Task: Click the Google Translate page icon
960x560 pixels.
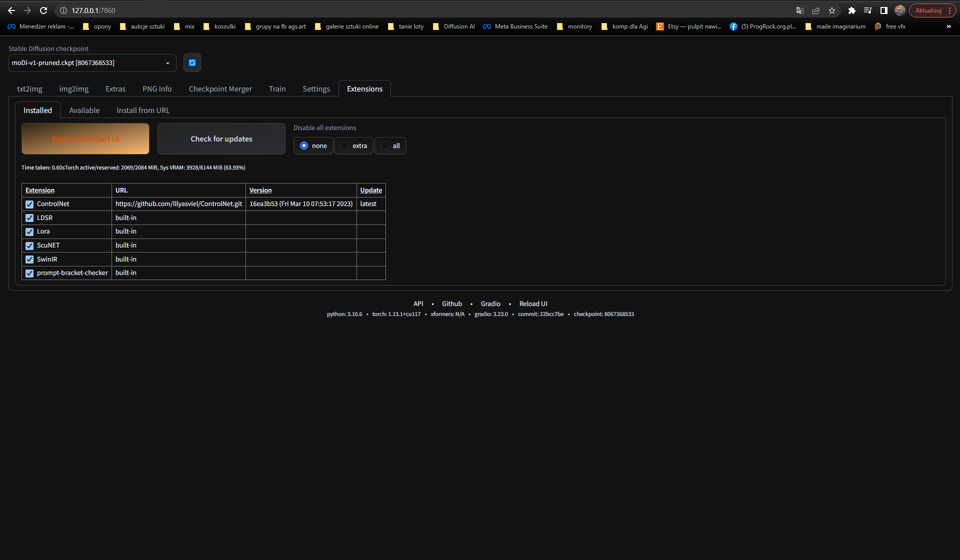Action: (800, 10)
